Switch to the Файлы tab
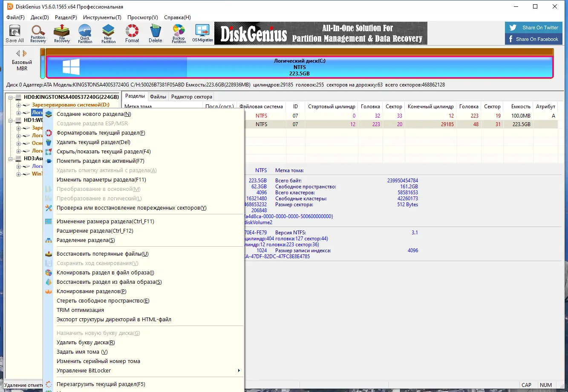Screen dimensions: 568x392 [158, 97]
